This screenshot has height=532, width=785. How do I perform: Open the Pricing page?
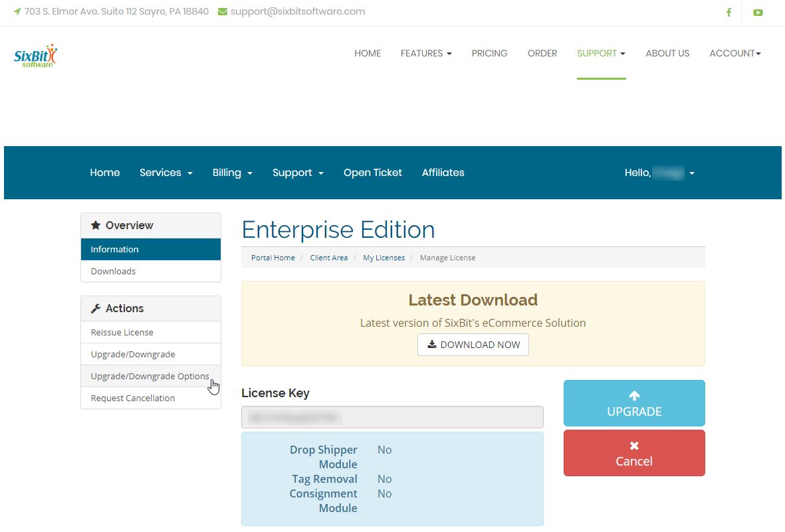click(490, 54)
